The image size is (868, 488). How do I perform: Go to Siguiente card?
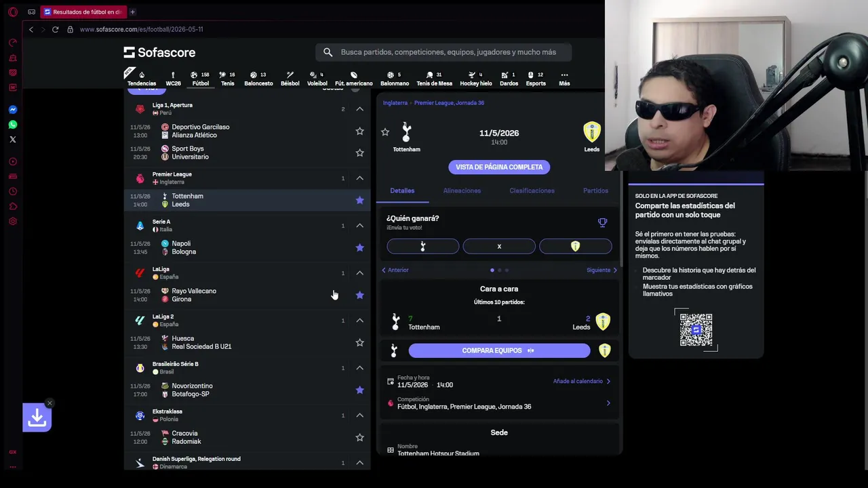pos(601,270)
